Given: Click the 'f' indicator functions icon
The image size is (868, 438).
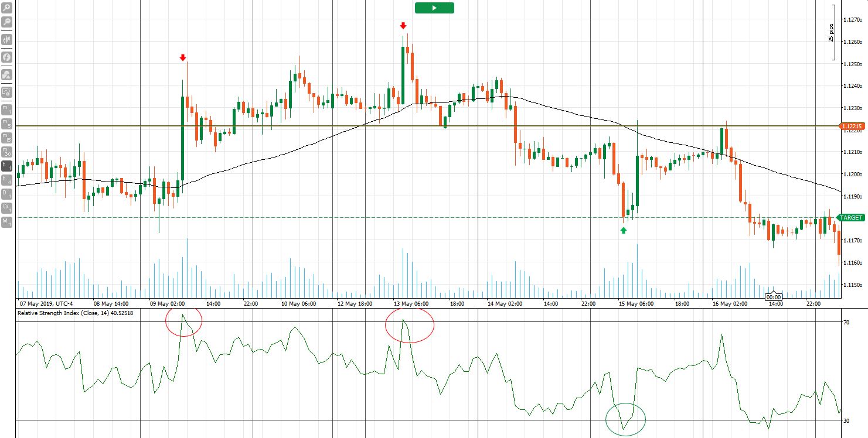Looking at the screenshot, I should 6,57.
